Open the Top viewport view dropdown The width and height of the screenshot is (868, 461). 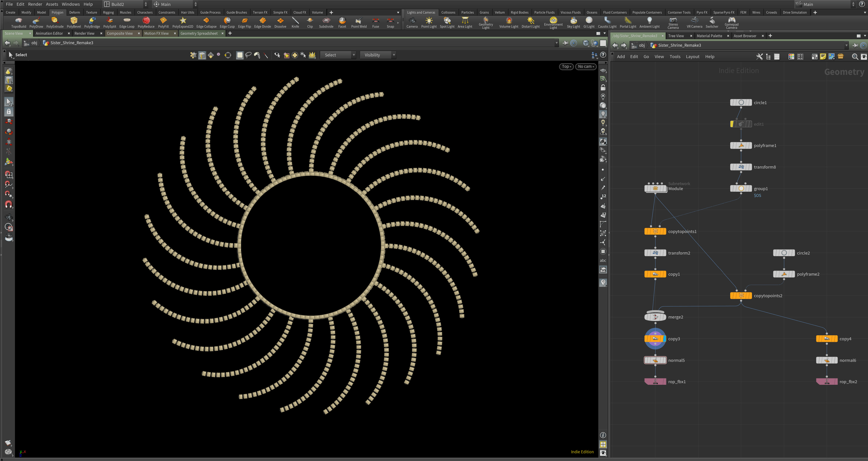coord(566,66)
